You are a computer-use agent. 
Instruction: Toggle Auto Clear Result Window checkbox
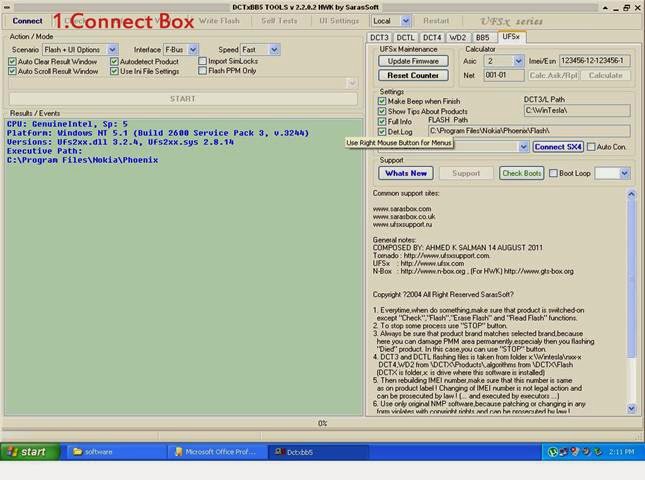[x=12, y=61]
